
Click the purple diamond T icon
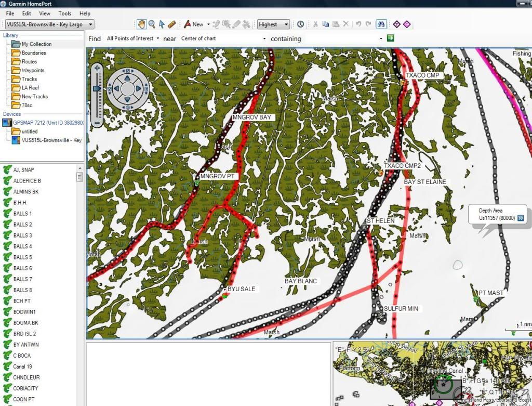[396, 24]
